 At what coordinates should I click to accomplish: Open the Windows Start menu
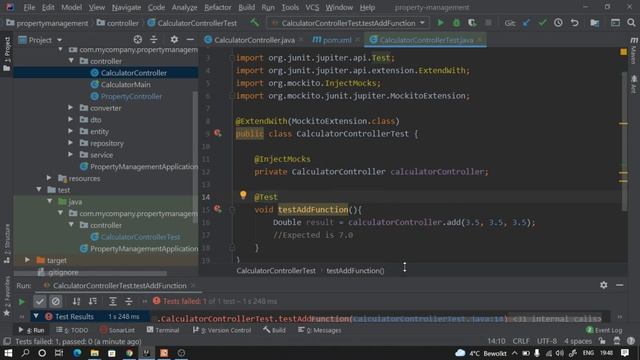tap(8, 353)
